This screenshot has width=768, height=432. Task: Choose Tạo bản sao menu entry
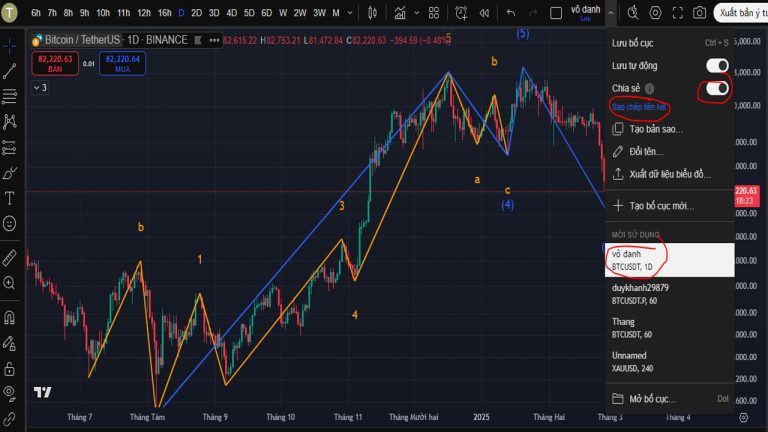click(670, 129)
